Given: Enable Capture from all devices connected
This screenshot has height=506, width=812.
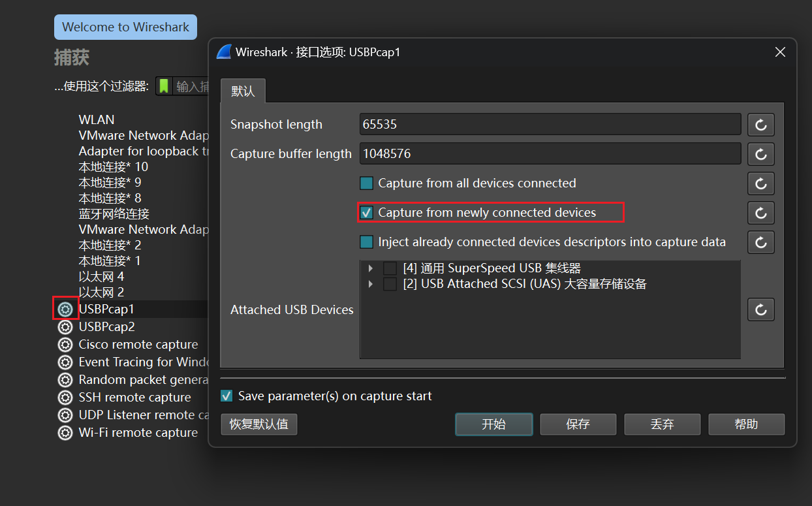Looking at the screenshot, I should coord(366,183).
